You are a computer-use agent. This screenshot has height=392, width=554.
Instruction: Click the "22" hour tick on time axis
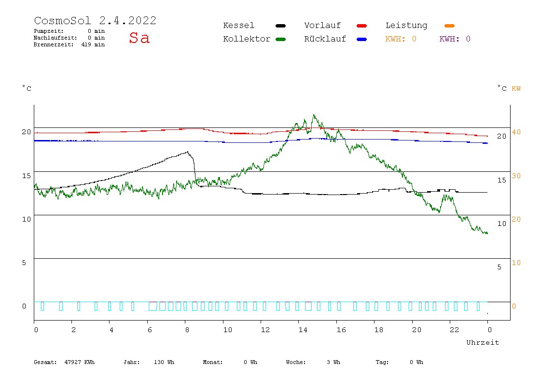tap(455, 330)
